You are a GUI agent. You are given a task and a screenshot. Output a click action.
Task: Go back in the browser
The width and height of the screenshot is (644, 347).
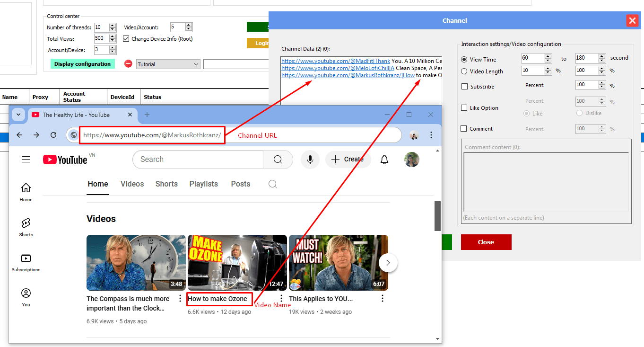(x=19, y=135)
